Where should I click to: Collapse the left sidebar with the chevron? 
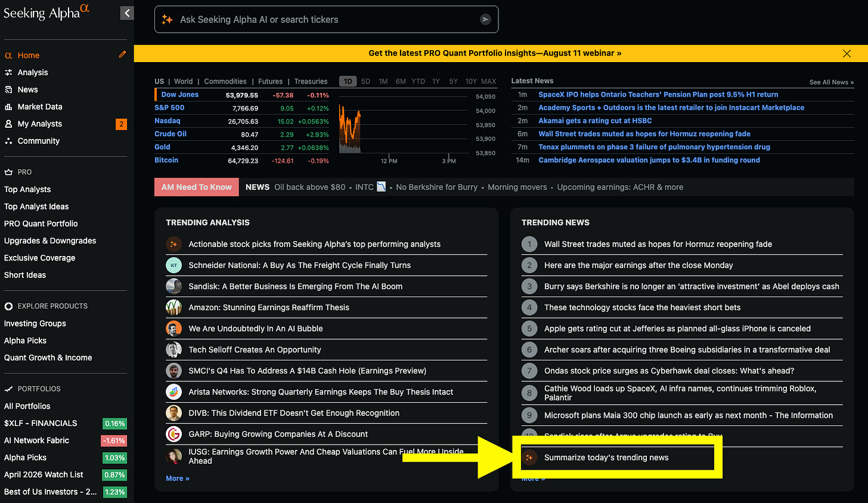pos(127,13)
